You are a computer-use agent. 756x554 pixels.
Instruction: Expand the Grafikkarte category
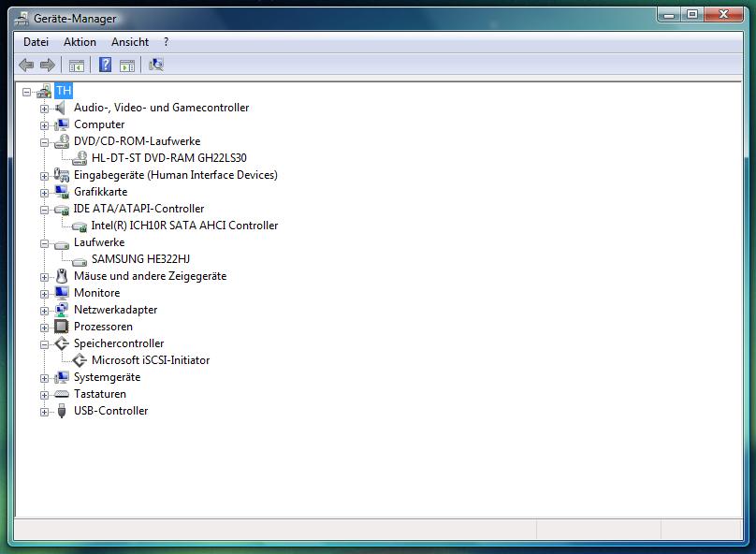click(44, 193)
